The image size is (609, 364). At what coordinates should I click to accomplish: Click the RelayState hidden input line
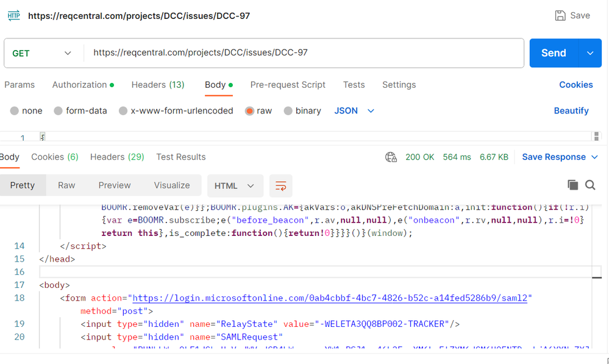270,324
